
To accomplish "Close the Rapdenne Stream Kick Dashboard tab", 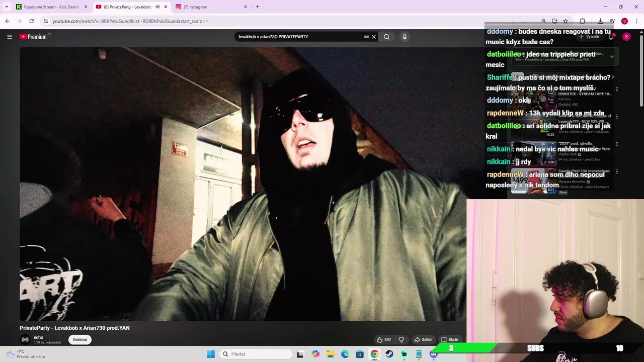I will (86, 7).
